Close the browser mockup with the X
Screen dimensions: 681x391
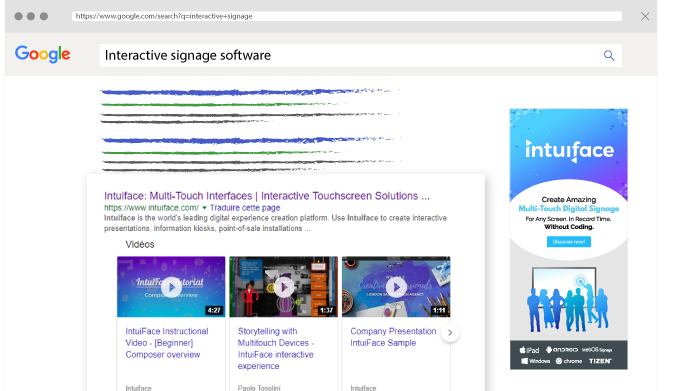pyautogui.click(x=645, y=17)
